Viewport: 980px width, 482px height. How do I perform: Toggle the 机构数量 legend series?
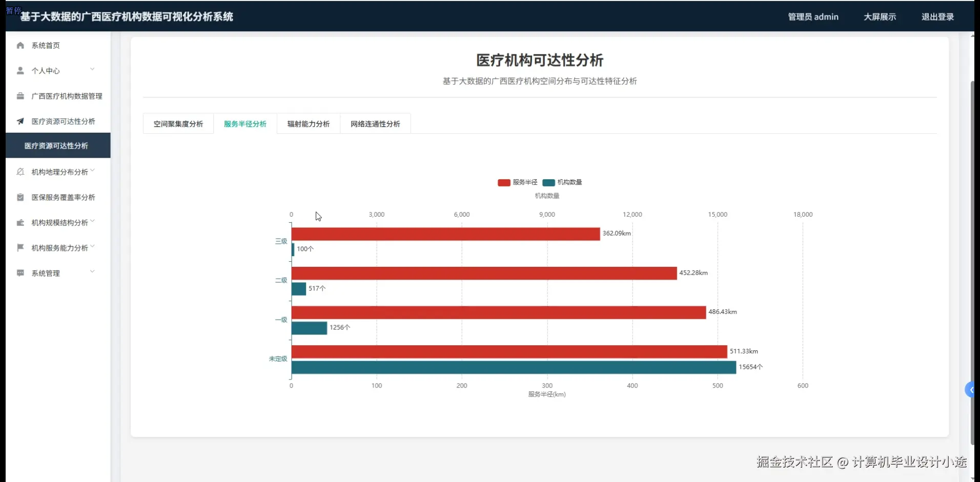pyautogui.click(x=562, y=182)
